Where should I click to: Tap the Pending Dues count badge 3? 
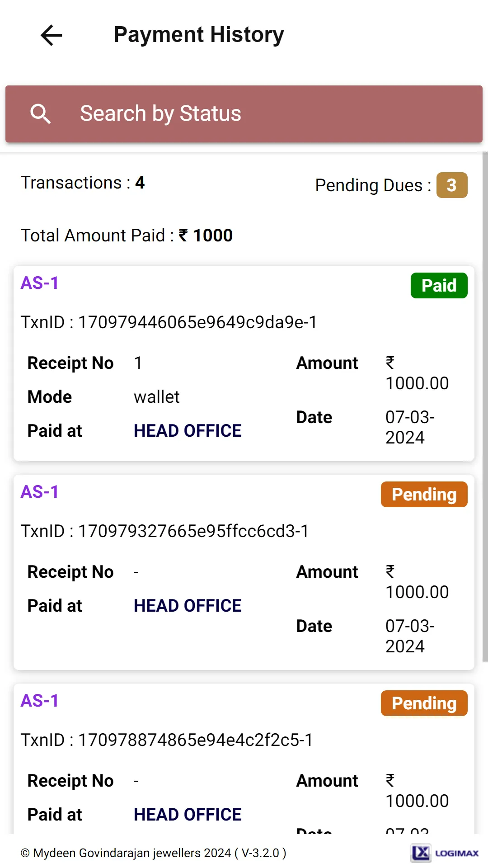(x=452, y=185)
